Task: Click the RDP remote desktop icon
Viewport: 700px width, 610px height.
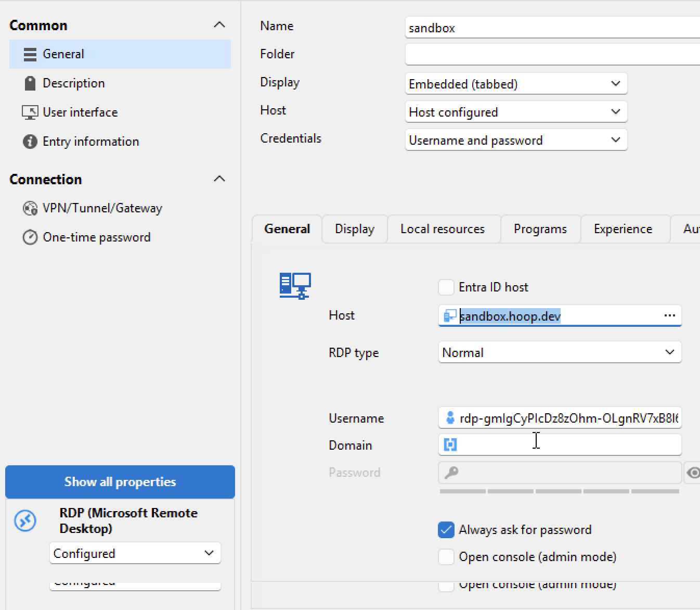Action: tap(25, 520)
